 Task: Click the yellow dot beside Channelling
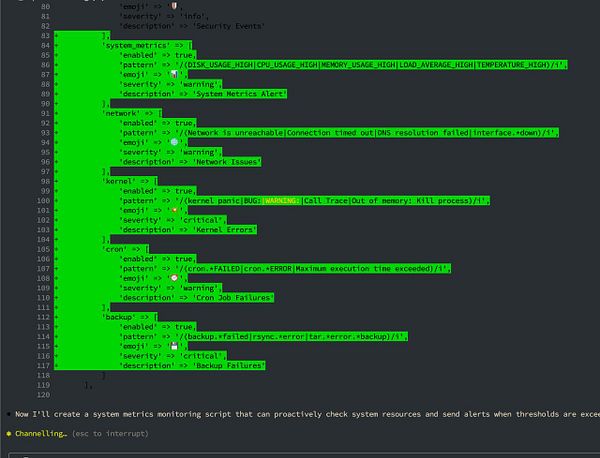(x=9, y=434)
